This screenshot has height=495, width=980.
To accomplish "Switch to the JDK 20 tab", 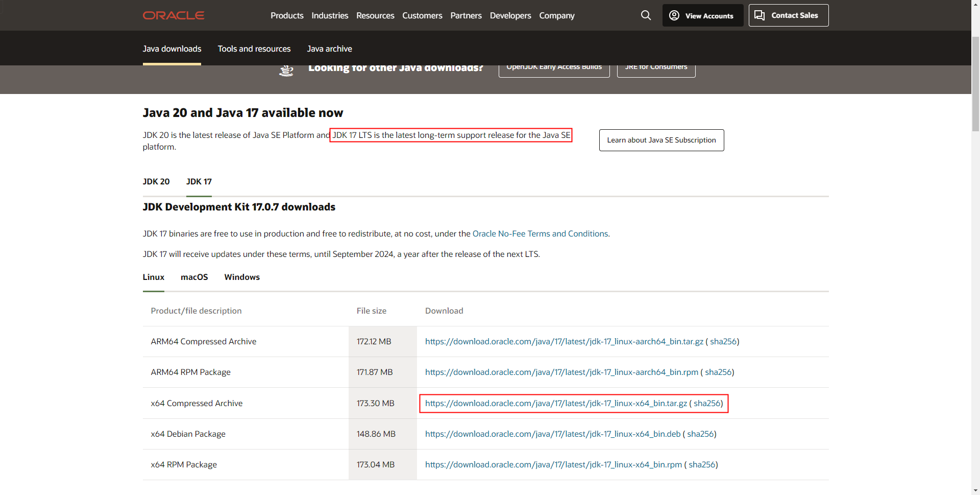I will (x=156, y=181).
